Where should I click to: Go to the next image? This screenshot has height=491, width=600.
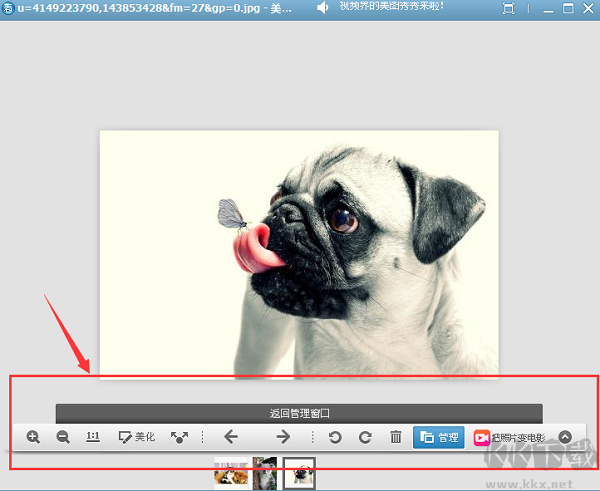point(283,437)
